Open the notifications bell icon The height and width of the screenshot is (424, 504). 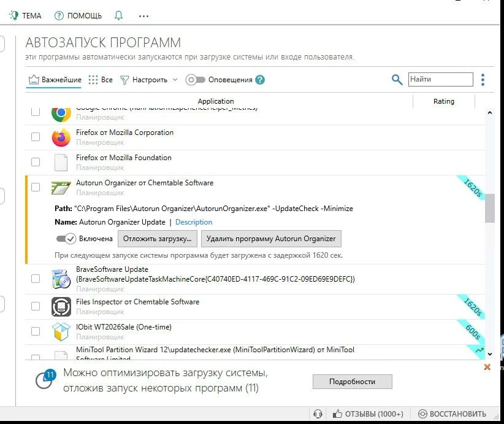coord(118,15)
